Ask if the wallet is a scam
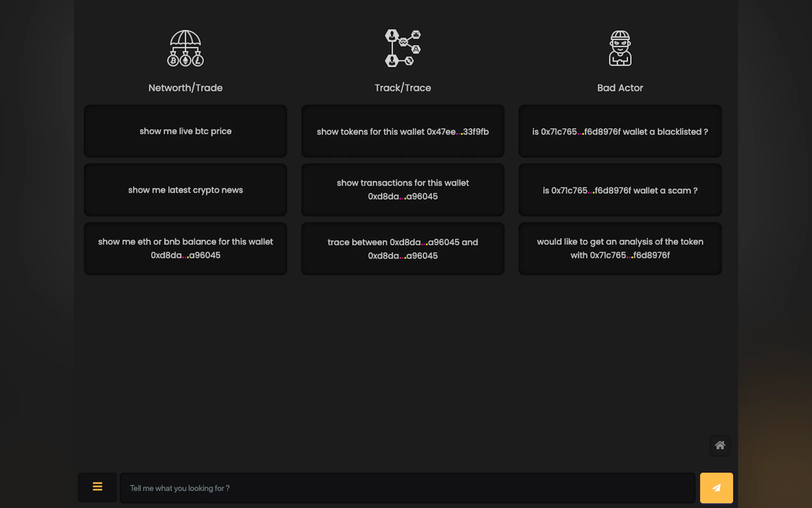Screen dimensions: 812x508 point(620,190)
